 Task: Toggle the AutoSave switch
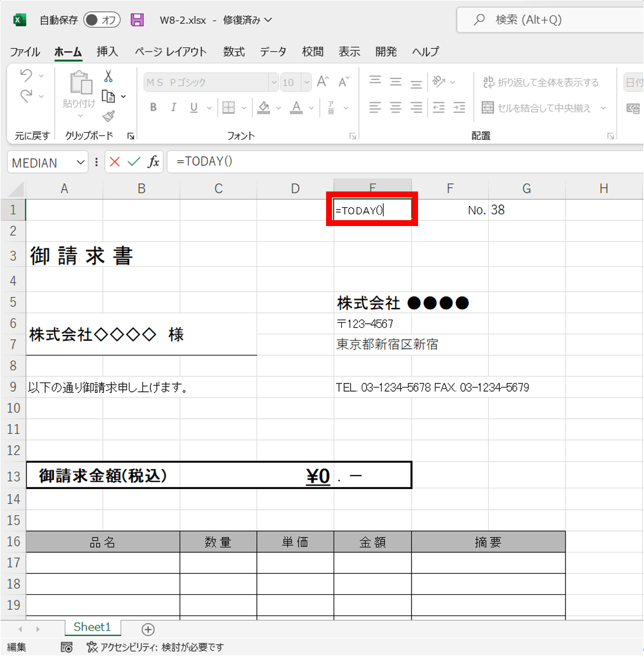(x=101, y=20)
